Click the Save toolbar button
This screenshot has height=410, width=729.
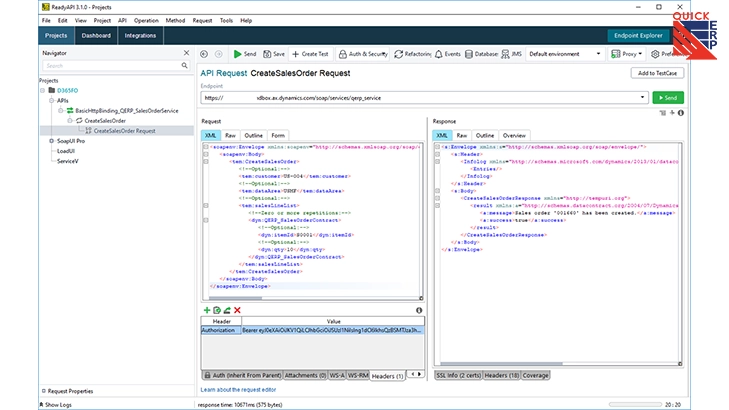[x=274, y=54]
